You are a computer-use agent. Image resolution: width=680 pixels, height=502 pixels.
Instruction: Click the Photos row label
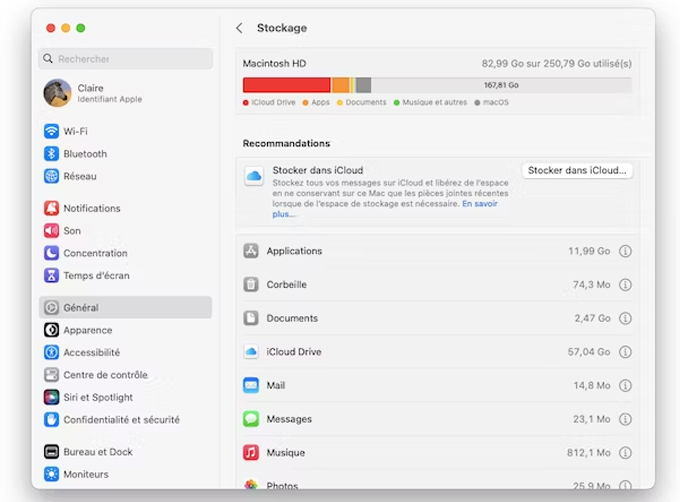[282, 486]
